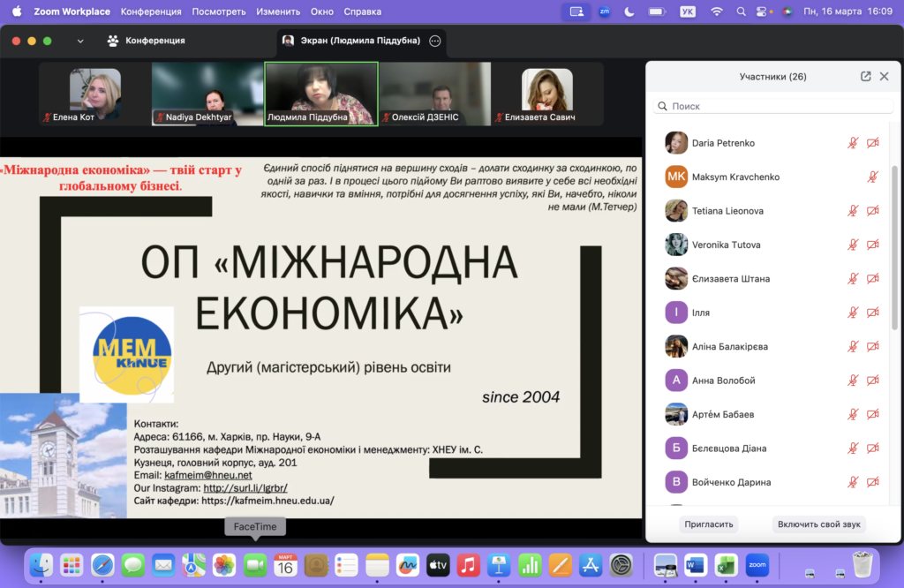The image size is (904, 588).
Task: Launch FaceTime from the Dock
Action: [x=255, y=565]
